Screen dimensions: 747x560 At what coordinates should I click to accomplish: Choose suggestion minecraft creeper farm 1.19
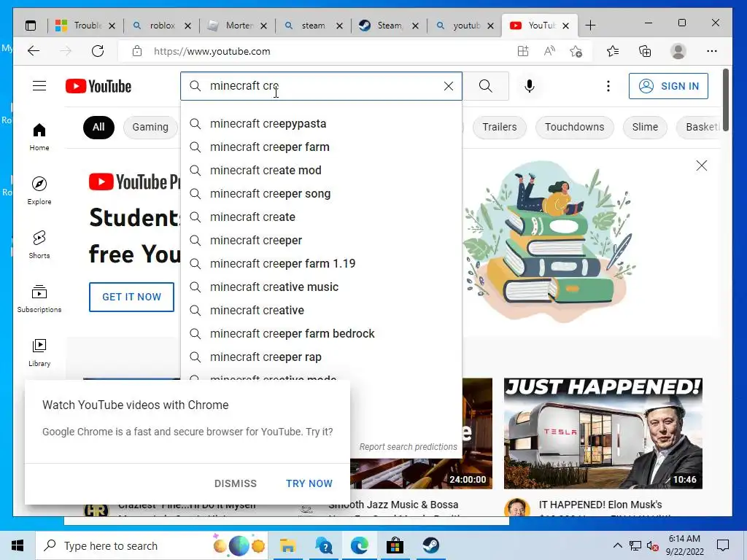[x=321, y=264]
